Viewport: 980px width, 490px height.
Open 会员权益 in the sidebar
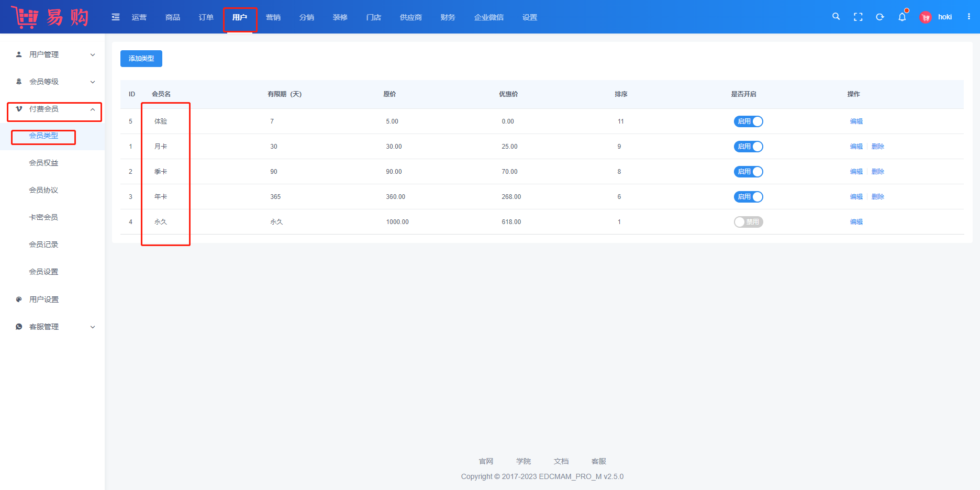43,163
